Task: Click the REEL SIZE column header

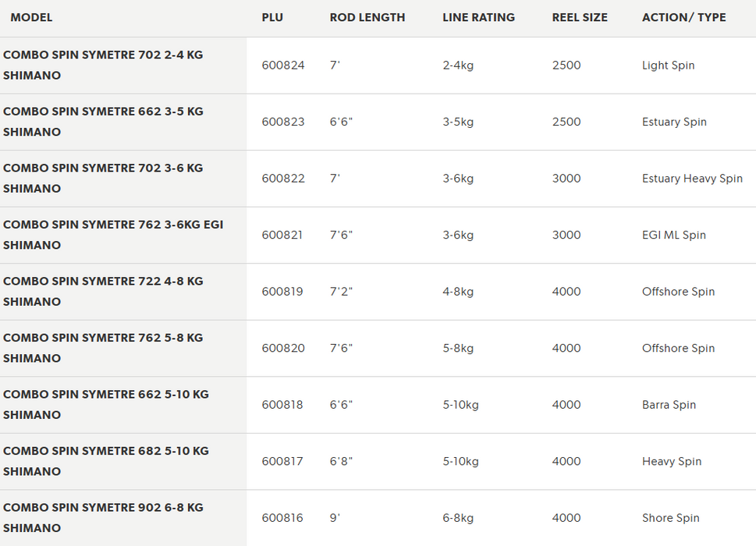Action: pyautogui.click(x=580, y=17)
